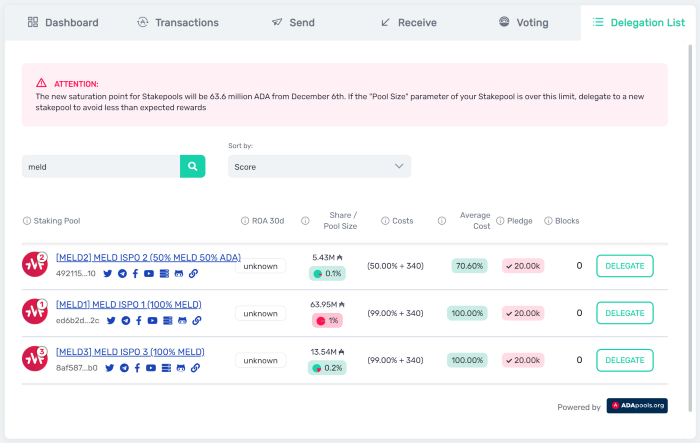Click info icon before Average Cost header
700x443 pixels.
[x=442, y=221]
